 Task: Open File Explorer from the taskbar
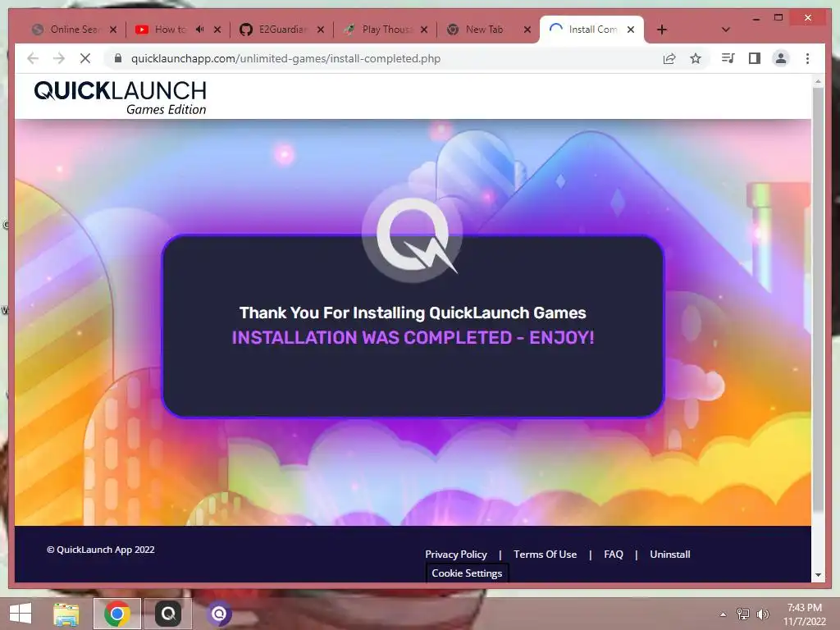coord(66,614)
